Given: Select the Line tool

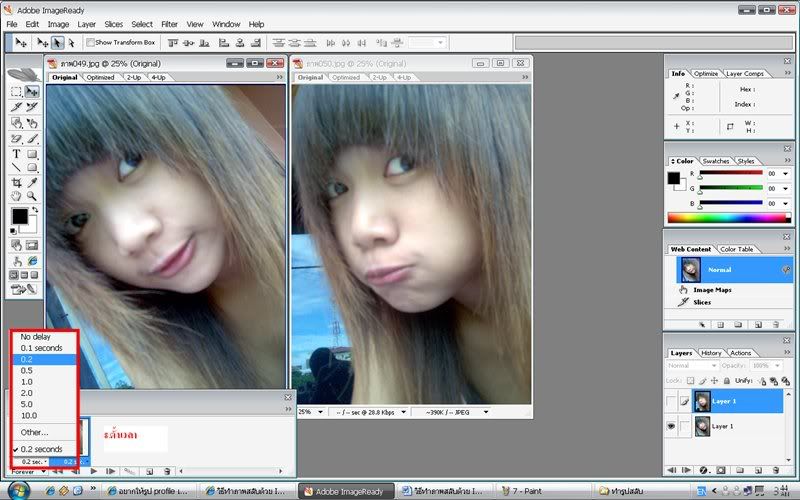Looking at the screenshot, I should [x=16, y=167].
